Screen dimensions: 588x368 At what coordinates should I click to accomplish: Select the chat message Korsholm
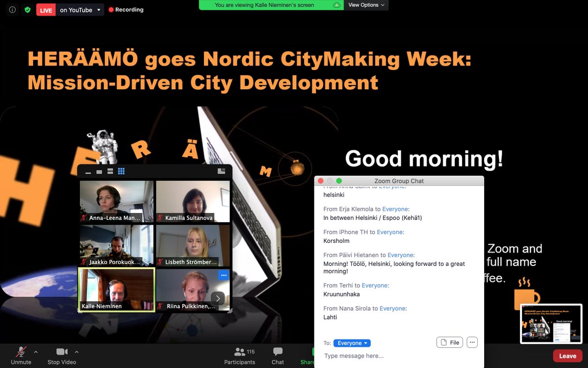click(x=337, y=241)
